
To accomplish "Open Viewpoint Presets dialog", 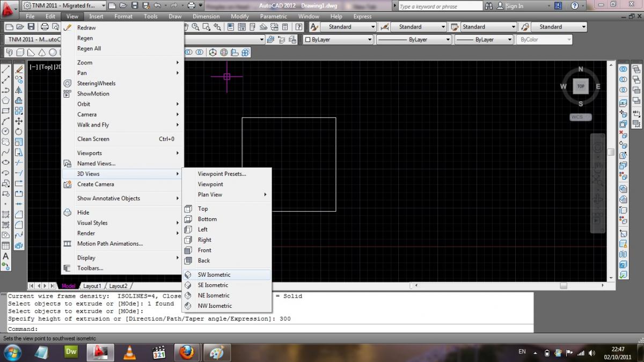I will click(x=226, y=174).
